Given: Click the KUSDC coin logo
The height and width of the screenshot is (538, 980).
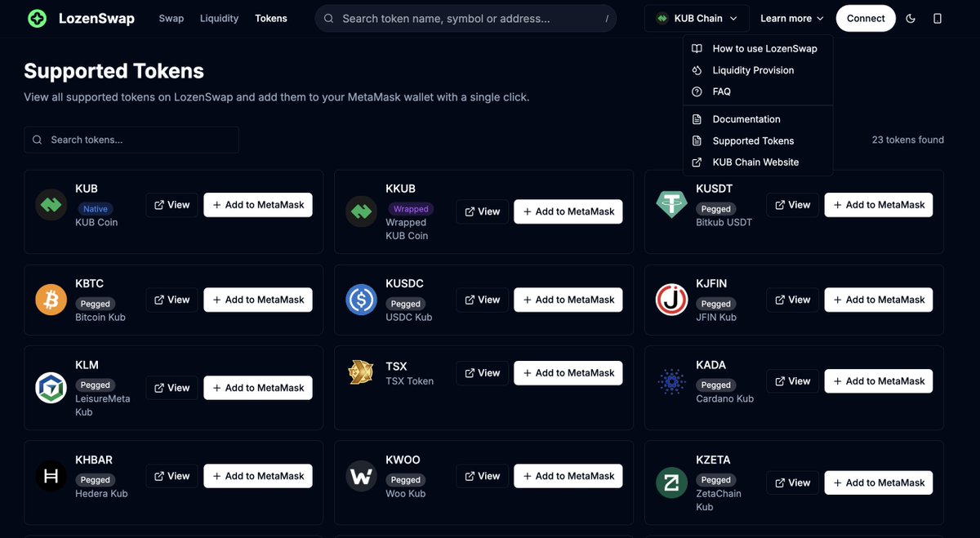Looking at the screenshot, I should click(361, 300).
